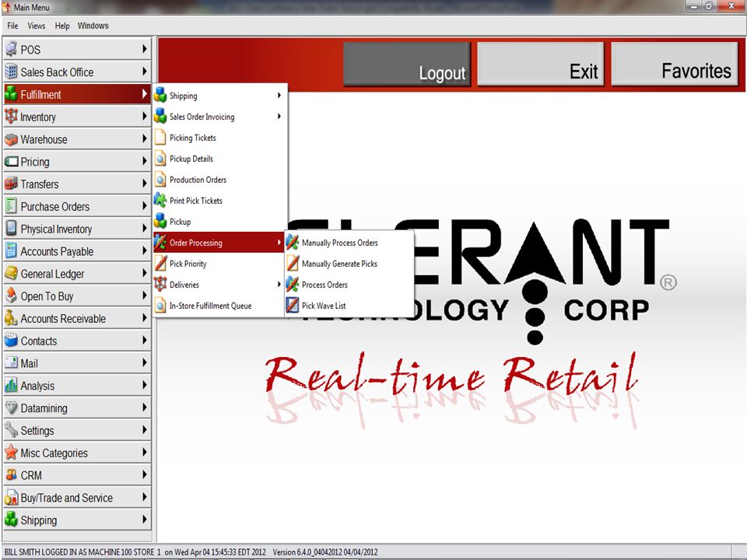Click the CRM people icon
747x560 pixels.
11,474
